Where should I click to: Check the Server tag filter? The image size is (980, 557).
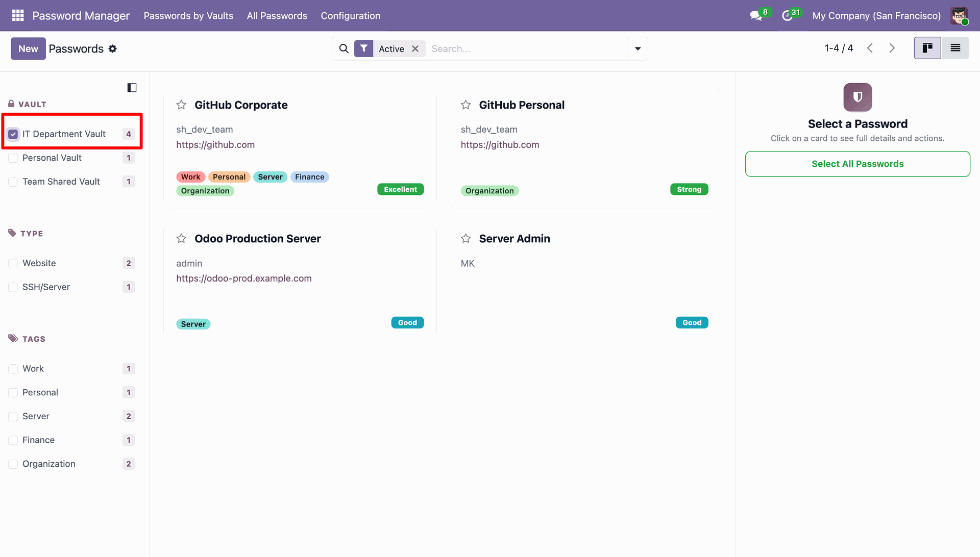13,416
